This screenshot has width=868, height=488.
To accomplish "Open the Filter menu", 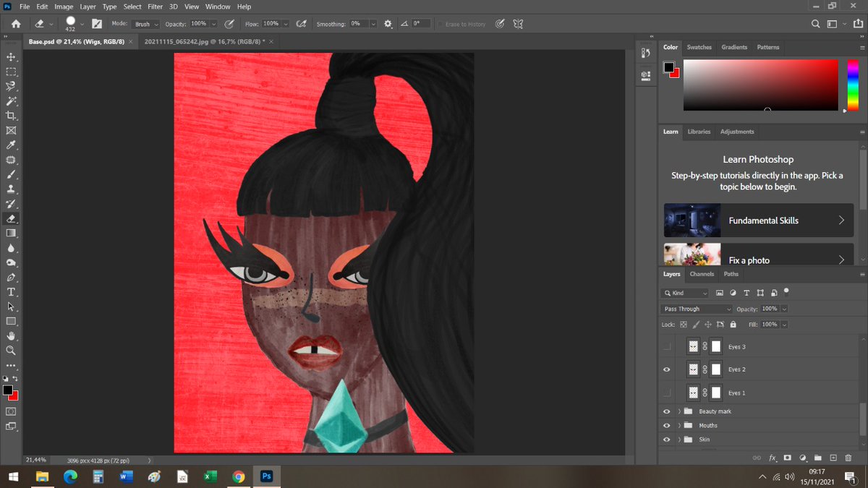I will tap(155, 7).
